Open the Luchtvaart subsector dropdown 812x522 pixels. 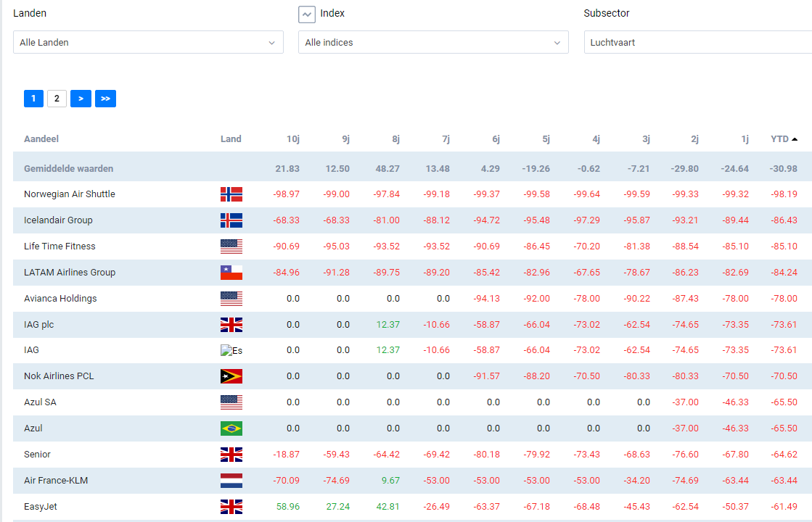698,43
